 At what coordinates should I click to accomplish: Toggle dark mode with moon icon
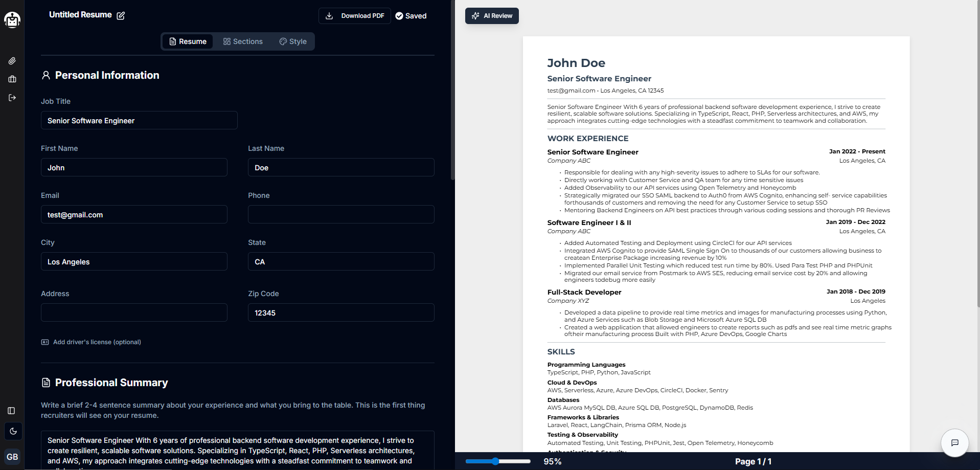click(13, 431)
